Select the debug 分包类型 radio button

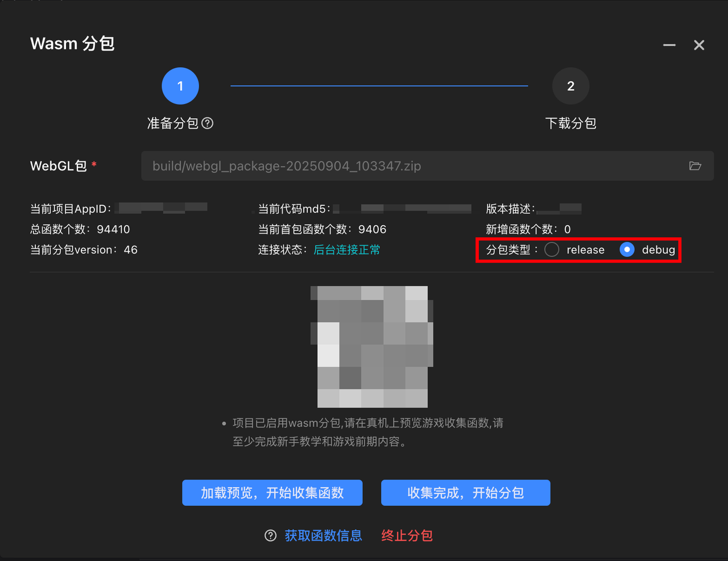click(627, 250)
